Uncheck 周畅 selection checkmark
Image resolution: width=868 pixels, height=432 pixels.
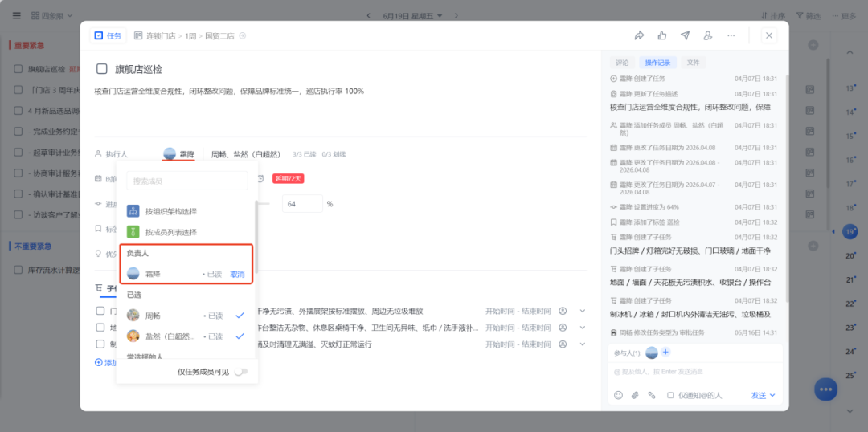240,316
